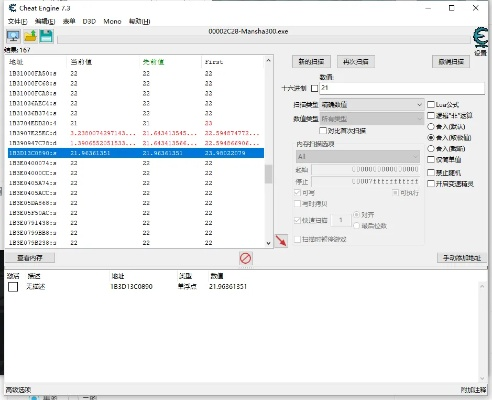Viewport: 492px width, 400px height.
Task: Toggle the 写时拷贝 checkbox
Action: 297,204
